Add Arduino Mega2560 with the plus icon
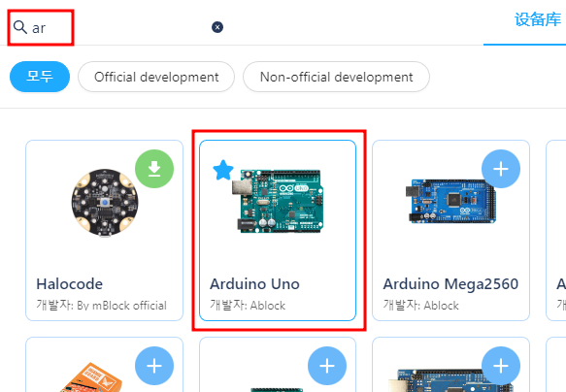This screenshot has height=392, width=566. point(501,169)
